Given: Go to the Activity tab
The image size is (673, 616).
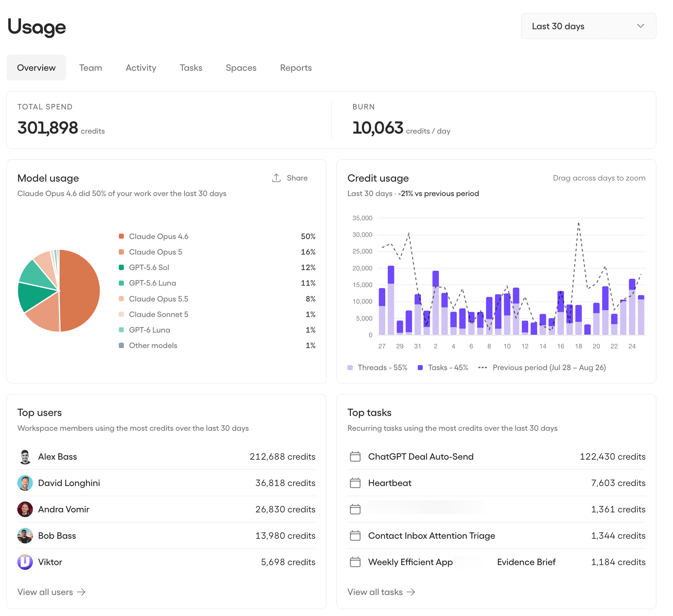Looking at the screenshot, I should click(141, 68).
